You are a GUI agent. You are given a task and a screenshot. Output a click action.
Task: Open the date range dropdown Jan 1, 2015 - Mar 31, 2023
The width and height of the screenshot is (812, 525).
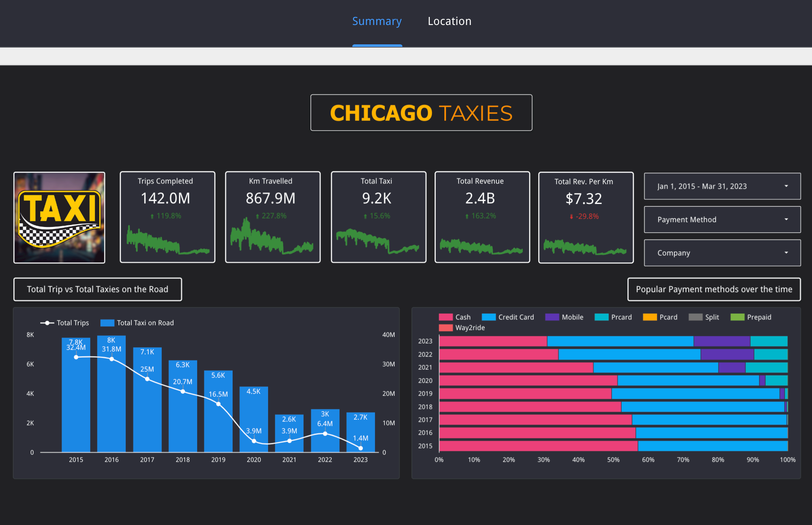click(x=722, y=186)
